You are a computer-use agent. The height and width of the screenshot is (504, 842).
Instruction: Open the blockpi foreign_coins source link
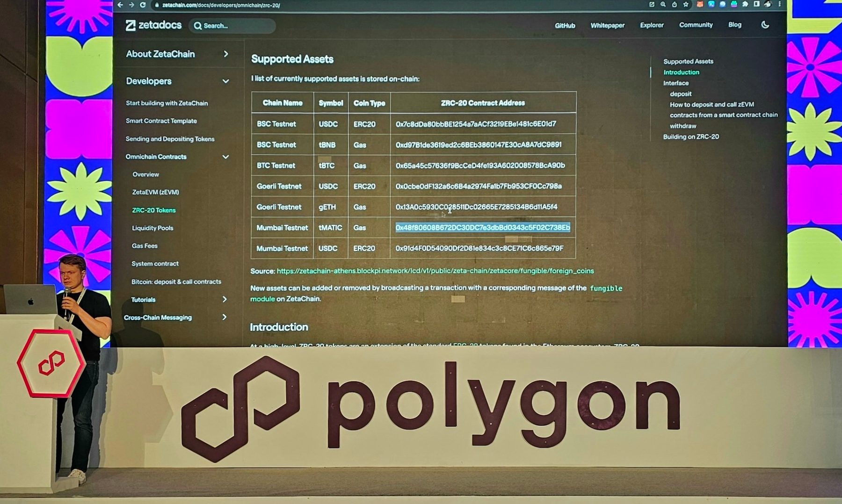click(x=435, y=271)
